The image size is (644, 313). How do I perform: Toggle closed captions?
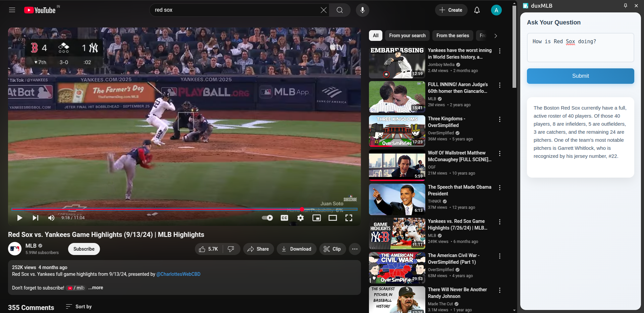[284, 218]
